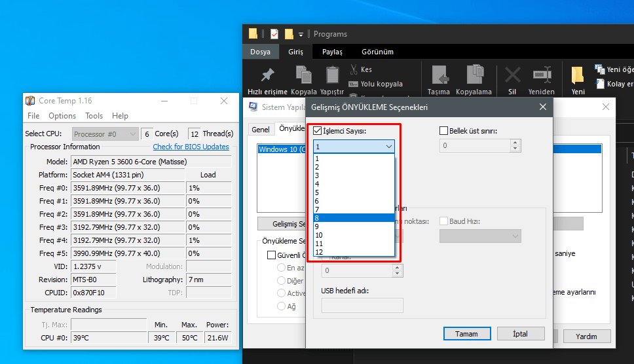This screenshot has height=364, width=634.
Task: Click the Sil delete X icon
Action: 512,75
